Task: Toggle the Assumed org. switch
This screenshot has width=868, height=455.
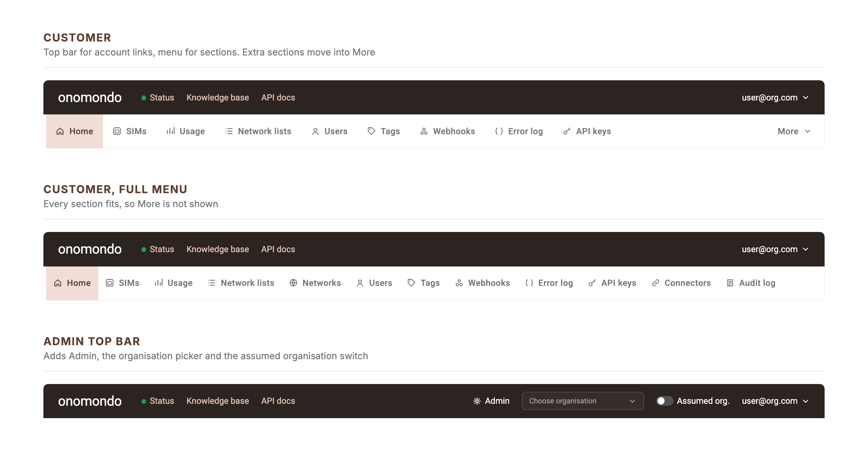Action: click(665, 401)
